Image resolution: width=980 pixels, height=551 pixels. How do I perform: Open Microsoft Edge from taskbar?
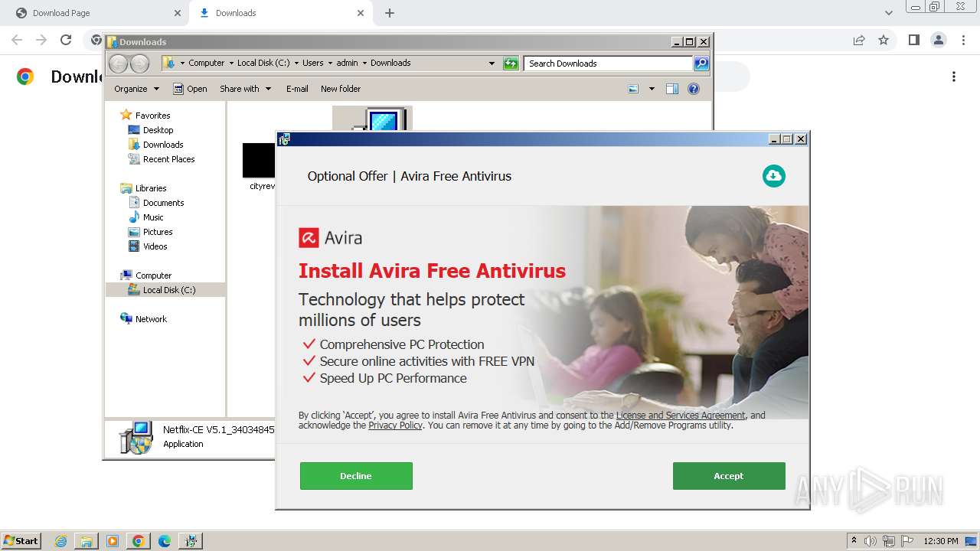coord(164,541)
